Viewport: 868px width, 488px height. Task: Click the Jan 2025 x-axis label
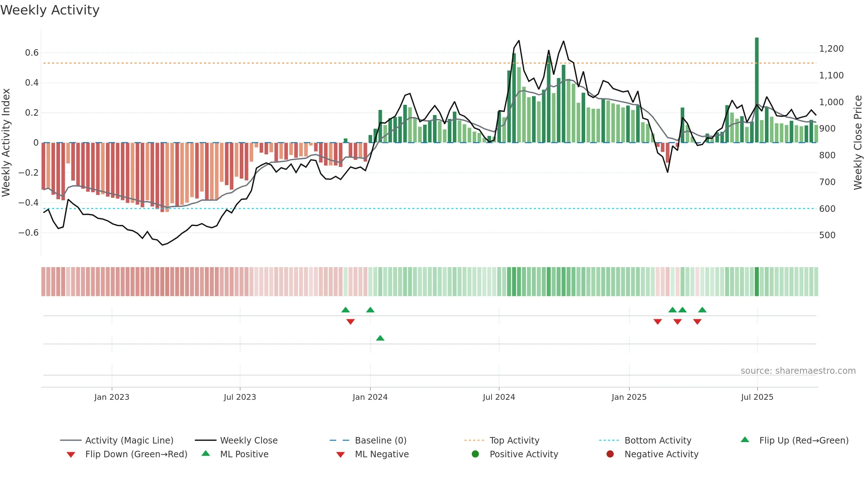629,397
